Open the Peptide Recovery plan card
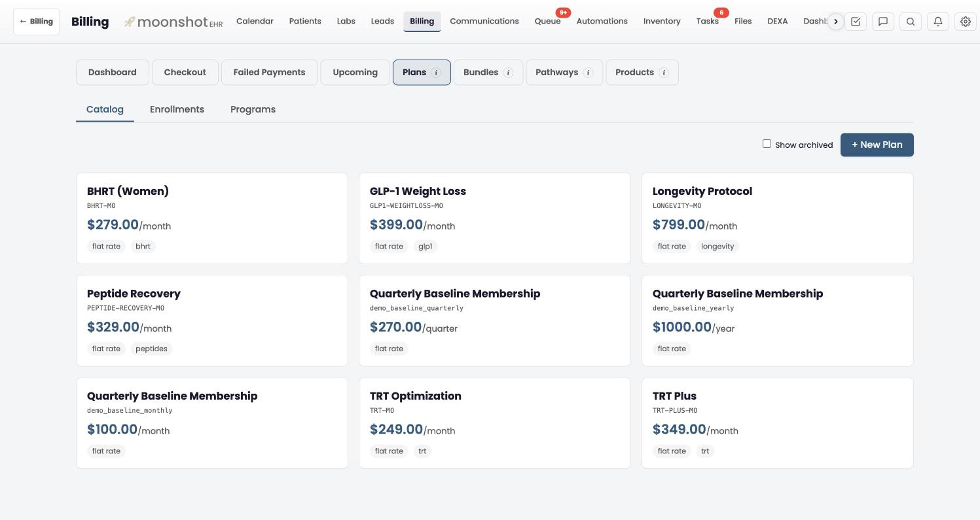980x520 pixels. [x=212, y=321]
